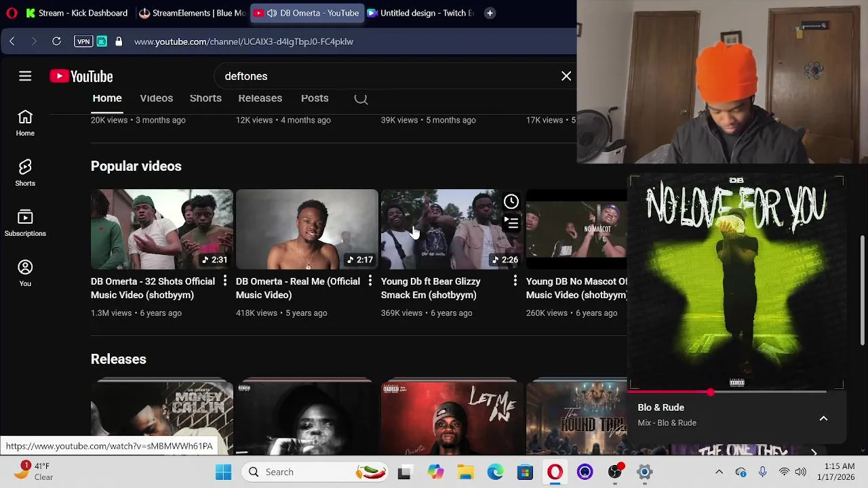Play the 32 Shots video thumbnail
The height and width of the screenshot is (488, 868).
tap(162, 229)
